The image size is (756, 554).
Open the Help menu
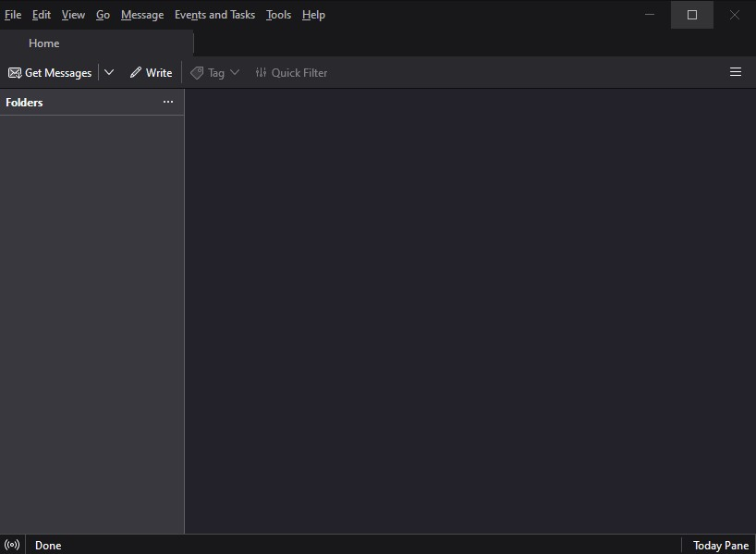coord(313,15)
